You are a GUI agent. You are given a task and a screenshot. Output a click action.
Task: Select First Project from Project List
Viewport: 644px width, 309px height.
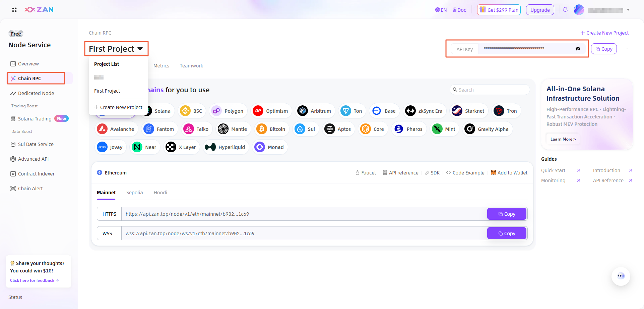tap(107, 91)
